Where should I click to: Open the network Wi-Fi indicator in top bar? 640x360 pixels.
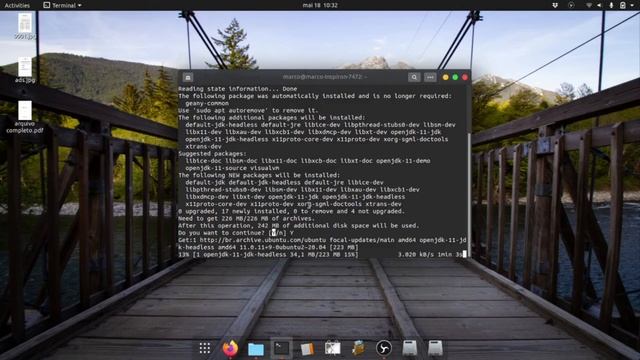(589, 5)
